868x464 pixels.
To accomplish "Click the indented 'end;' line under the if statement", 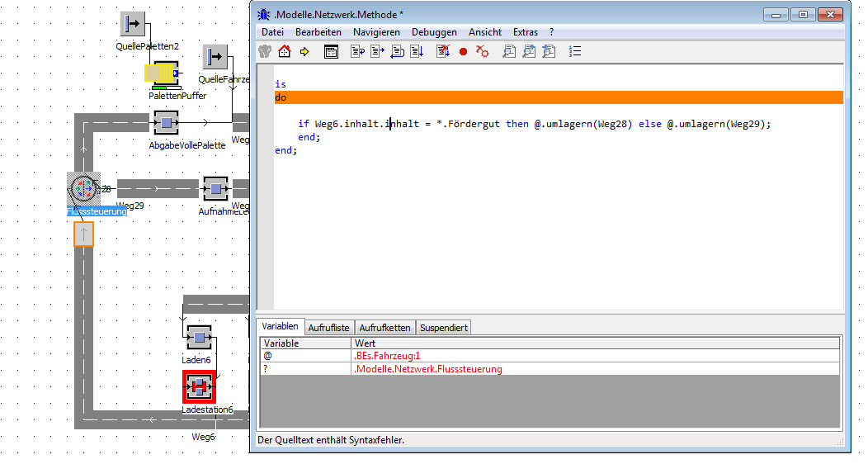I will click(309, 137).
